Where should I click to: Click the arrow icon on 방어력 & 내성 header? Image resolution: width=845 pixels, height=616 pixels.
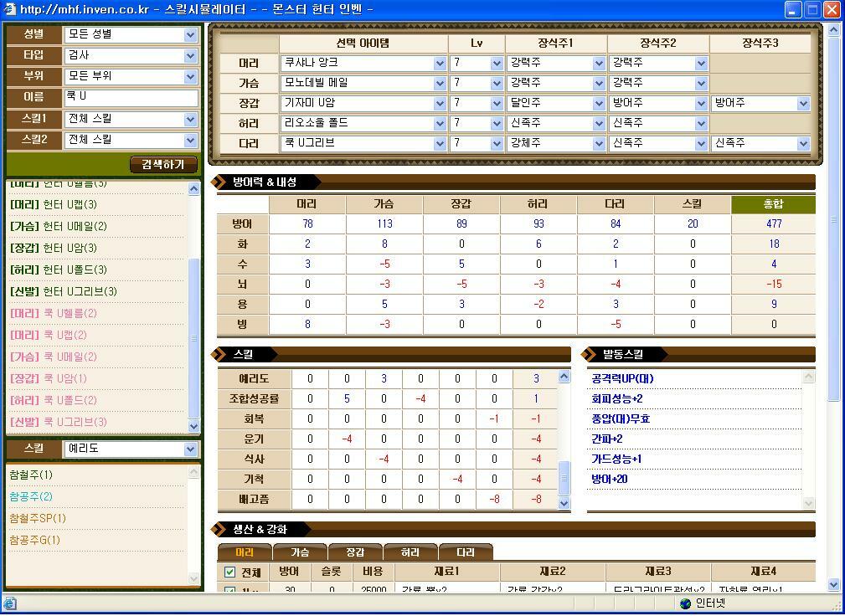pos(219,181)
